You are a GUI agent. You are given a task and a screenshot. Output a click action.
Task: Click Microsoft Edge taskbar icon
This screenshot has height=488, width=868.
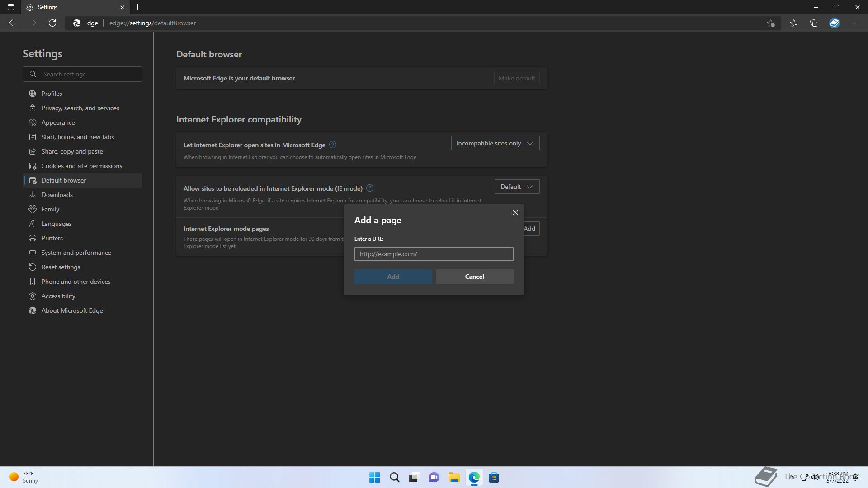click(474, 478)
